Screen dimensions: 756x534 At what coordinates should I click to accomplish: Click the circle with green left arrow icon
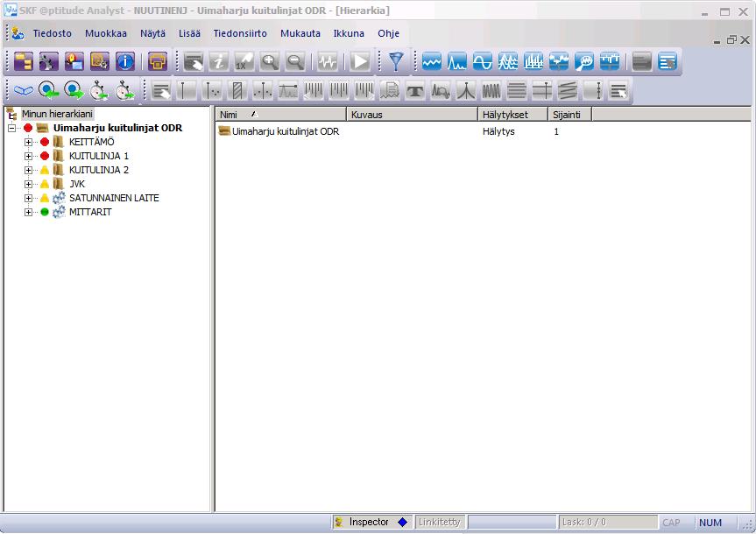point(48,90)
